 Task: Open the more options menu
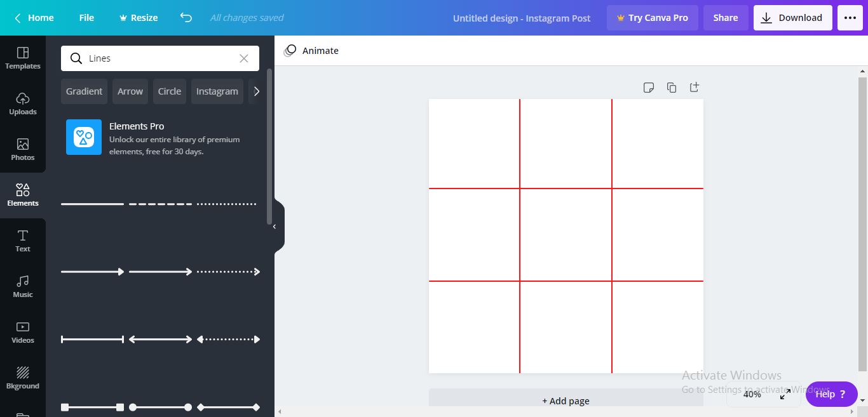850,17
